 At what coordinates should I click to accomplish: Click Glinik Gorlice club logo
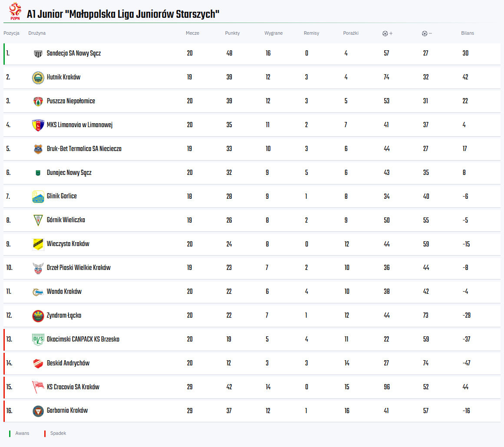(x=38, y=197)
